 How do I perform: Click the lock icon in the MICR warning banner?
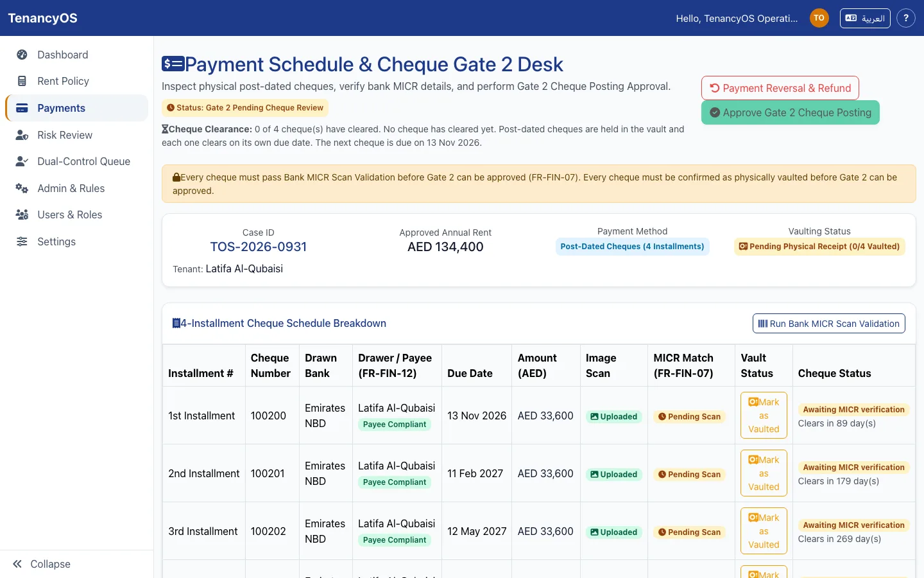(x=176, y=177)
